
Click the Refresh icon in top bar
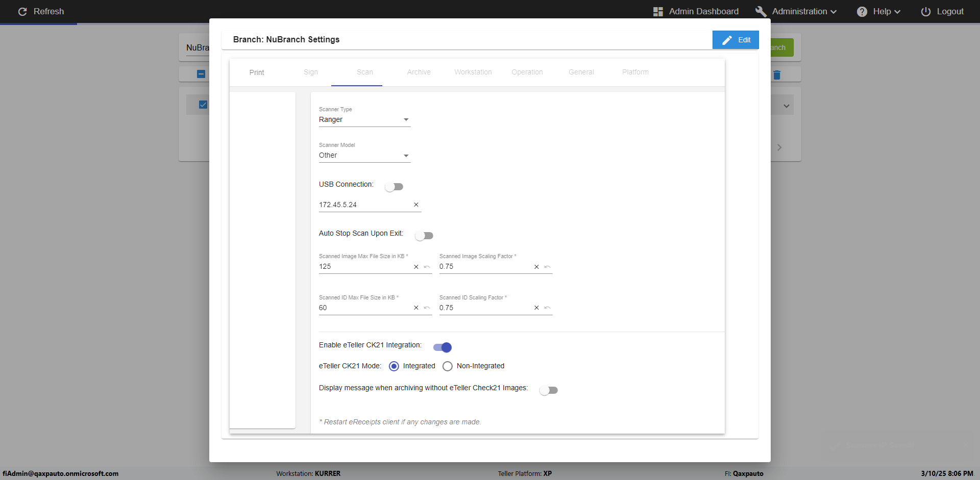pyautogui.click(x=22, y=11)
